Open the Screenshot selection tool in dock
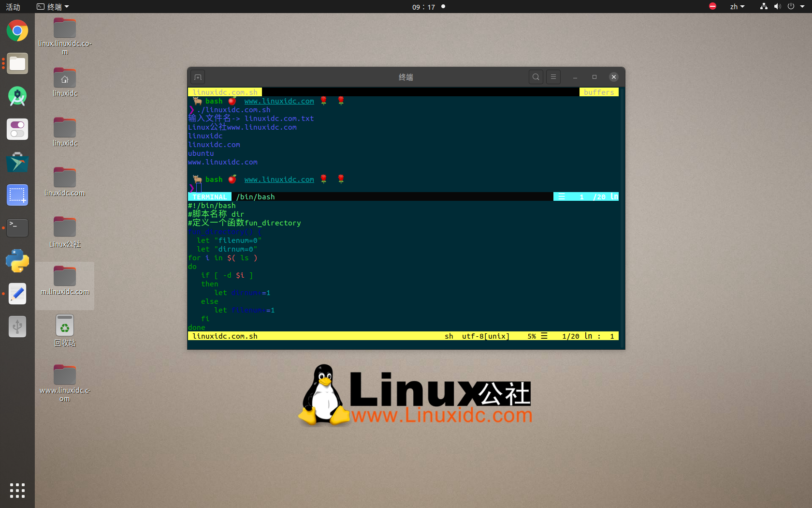Viewport: 812px width, 508px height. tap(17, 195)
